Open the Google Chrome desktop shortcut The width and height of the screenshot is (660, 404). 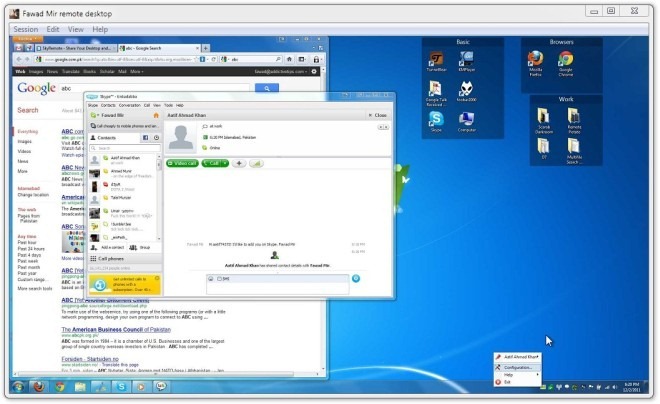[566, 63]
